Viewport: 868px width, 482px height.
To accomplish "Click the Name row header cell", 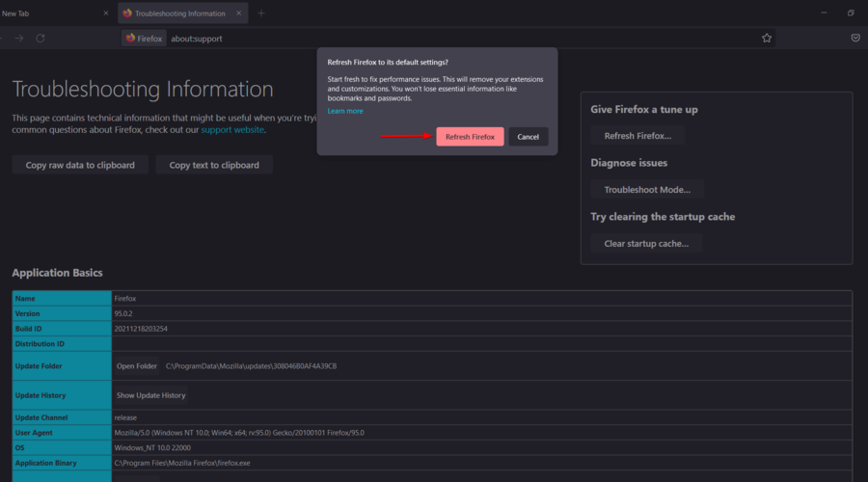I will coord(62,298).
